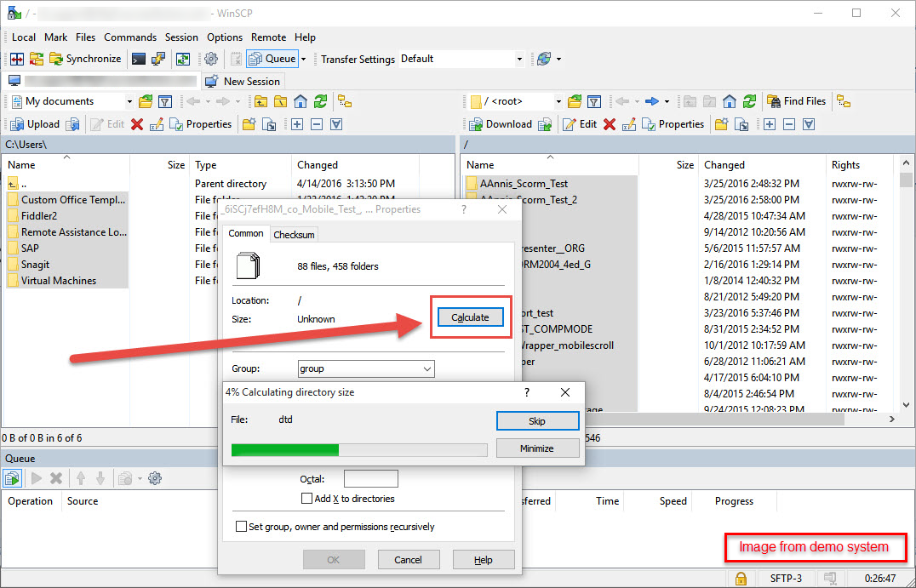Click the Calculate button for size
Image resolution: width=916 pixels, height=588 pixels.
[x=470, y=317]
